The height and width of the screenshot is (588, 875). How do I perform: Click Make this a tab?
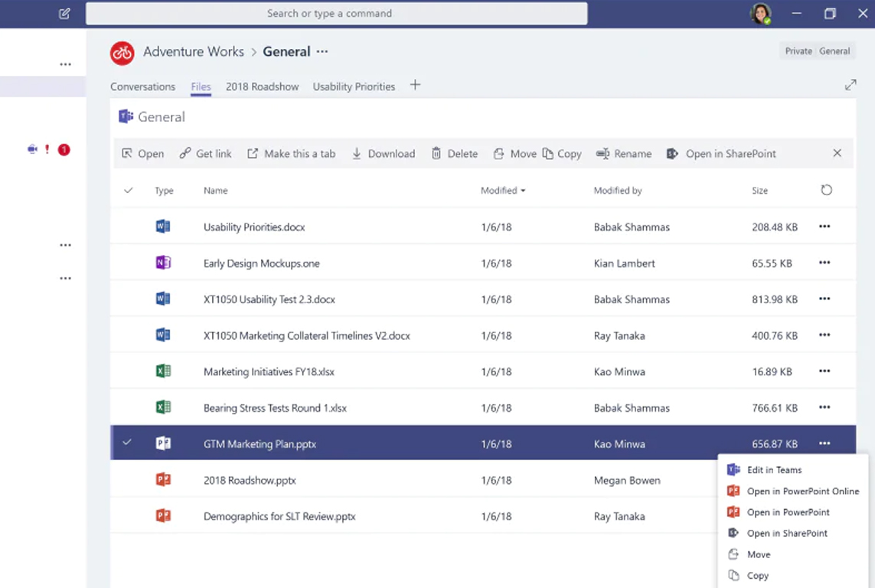pyautogui.click(x=292, y=153)
